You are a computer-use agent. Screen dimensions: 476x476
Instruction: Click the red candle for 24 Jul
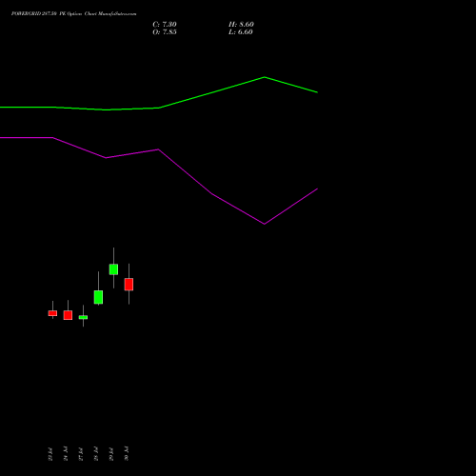click(68, 315)
